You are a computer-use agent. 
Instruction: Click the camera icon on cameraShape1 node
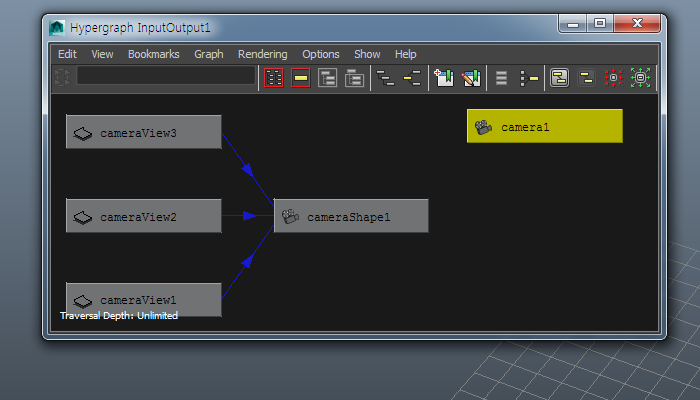coord(290,217)
